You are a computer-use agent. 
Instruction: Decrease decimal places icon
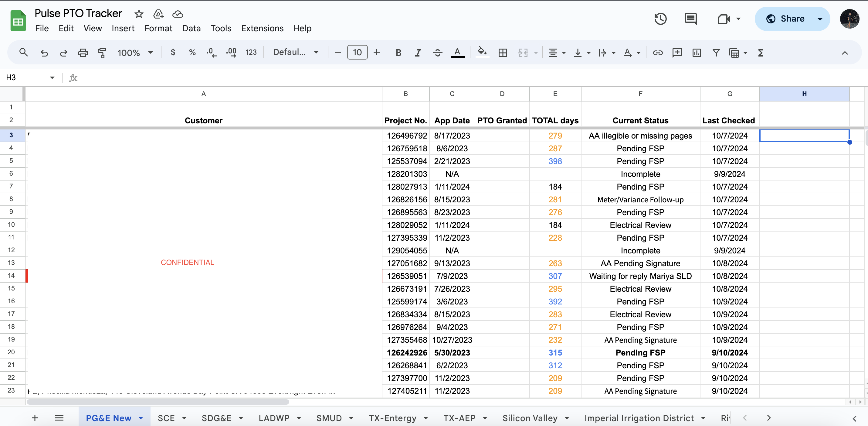[x=212, y=52]
